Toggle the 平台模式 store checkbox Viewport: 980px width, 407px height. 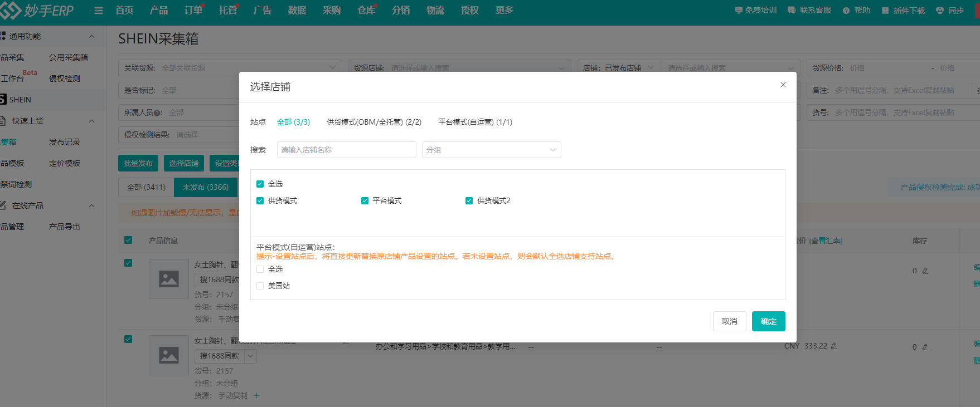point(365,201)
